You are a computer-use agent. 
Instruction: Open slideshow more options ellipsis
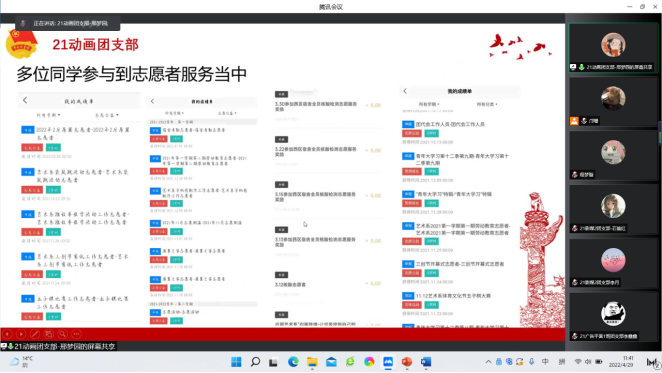pyautogui.click(x=76, y=334)
